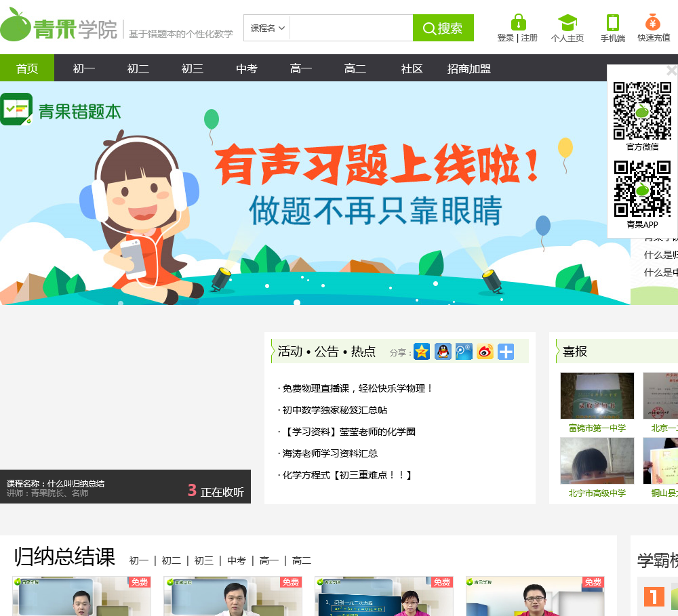Open the first free course video thumbnail
This screenshot has height=616, width=678.
(82, 596)
